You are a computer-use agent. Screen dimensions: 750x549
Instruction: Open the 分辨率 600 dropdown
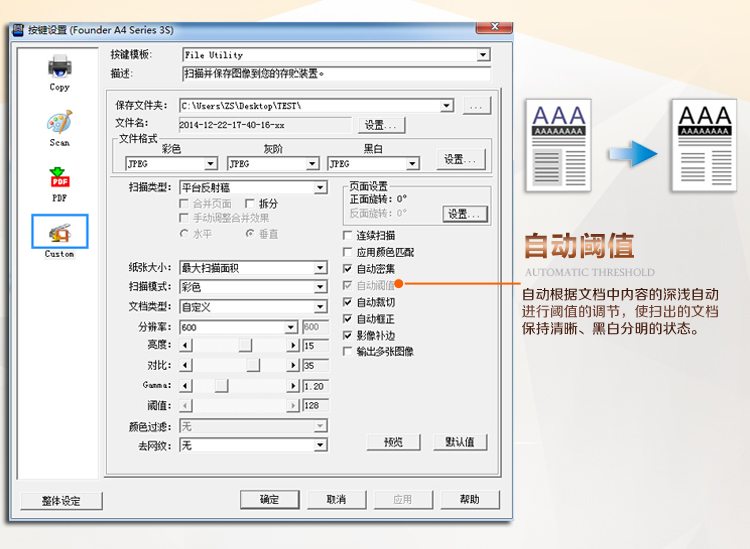click(x=291, y=327)
